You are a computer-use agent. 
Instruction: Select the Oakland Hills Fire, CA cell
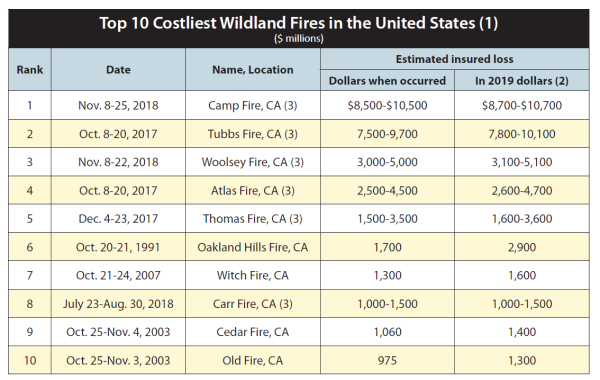pos(253,247)
